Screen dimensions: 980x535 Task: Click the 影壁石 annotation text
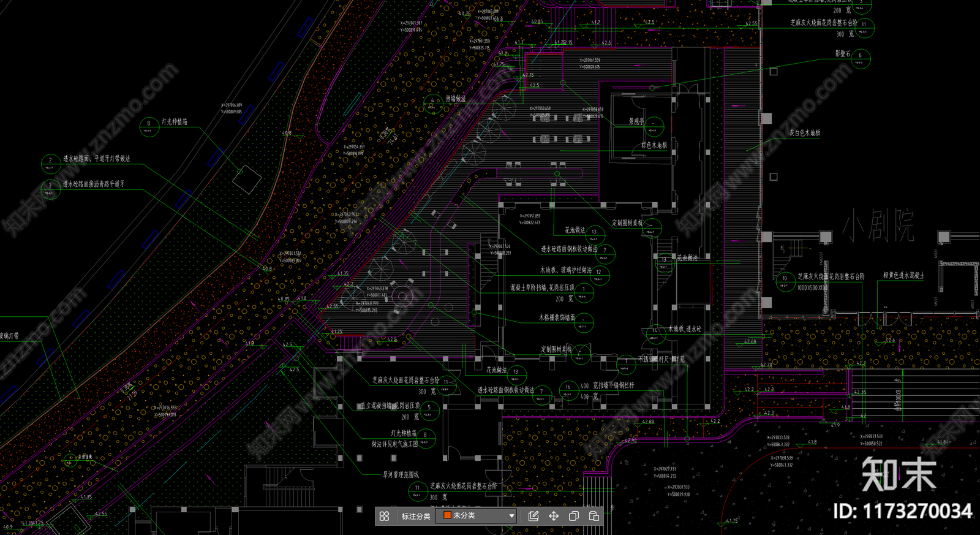click(x=842, y=55)
